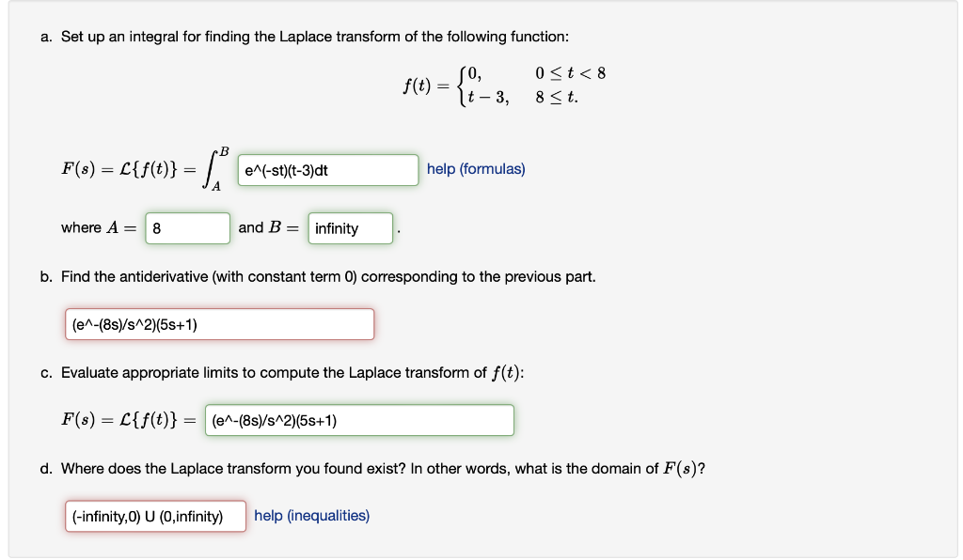Click the upper limit field showing infinity
The height and width of the screenshot is (560, 963).
pos(350,227)
